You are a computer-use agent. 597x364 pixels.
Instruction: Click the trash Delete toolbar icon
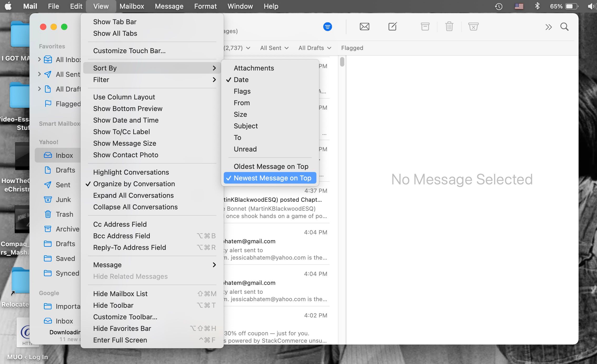point(449,27)
